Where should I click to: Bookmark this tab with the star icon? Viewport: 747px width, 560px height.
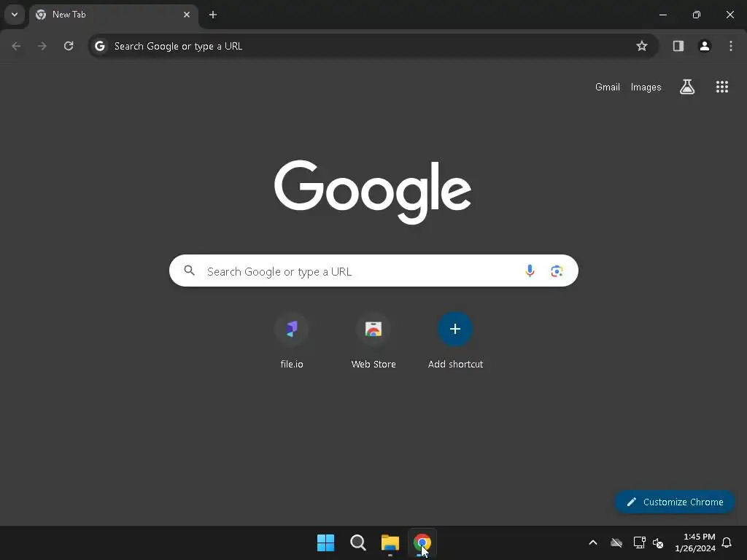coord(642,46)
